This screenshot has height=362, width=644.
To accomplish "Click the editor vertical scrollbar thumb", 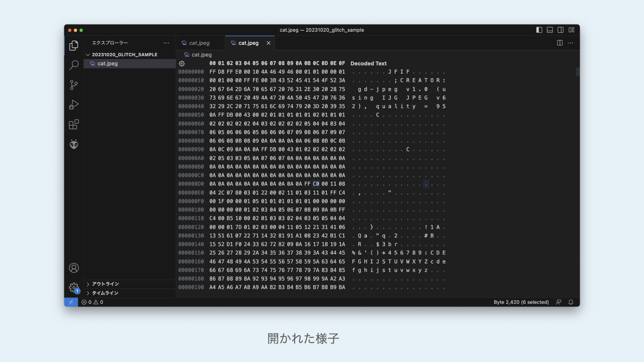I will pos(578,72).
